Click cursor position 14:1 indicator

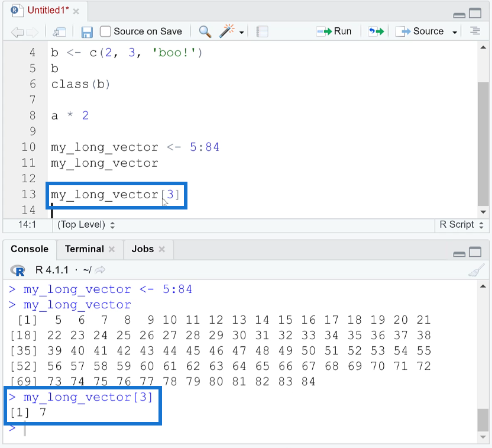click(27, 225)
